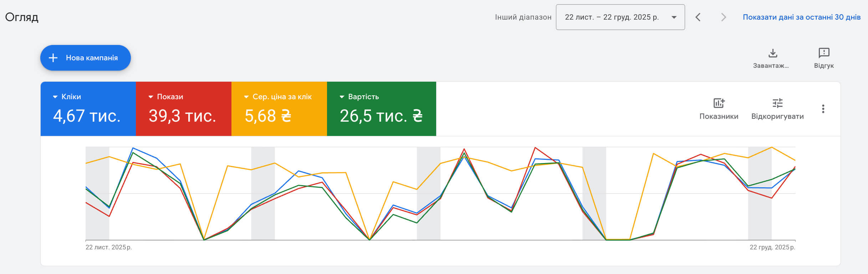The height and width of the screenshot is (274, 868).
Task: Click Показати дані за останні 30 днів
Action: pyautogui.click(x=801, y=17)
